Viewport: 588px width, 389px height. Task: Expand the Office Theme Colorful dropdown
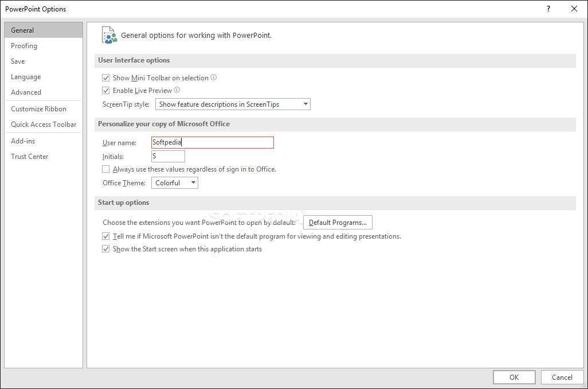pos(175,183)
